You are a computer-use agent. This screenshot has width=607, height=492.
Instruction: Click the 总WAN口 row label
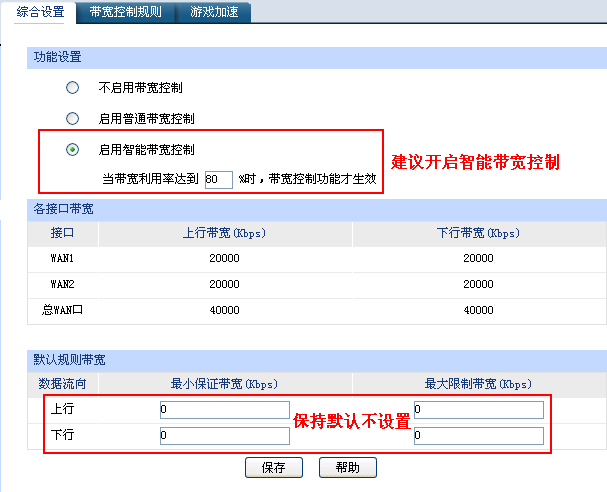tap(62, 310)
